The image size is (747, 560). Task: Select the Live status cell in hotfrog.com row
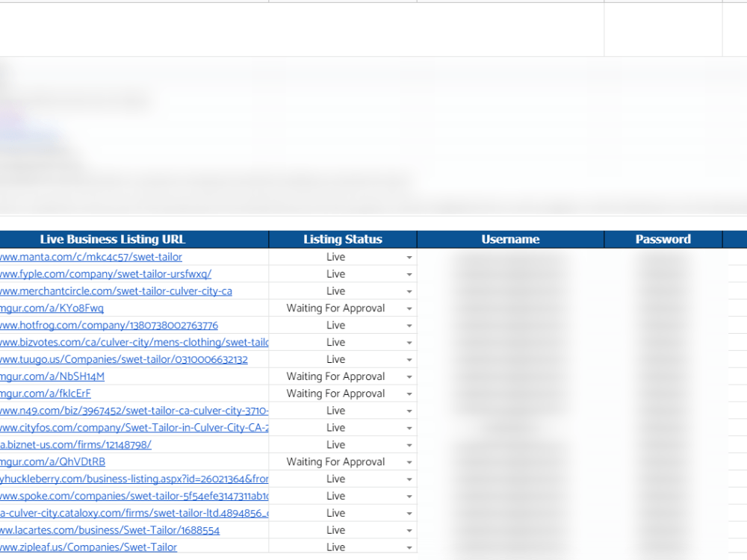[343, 326]
